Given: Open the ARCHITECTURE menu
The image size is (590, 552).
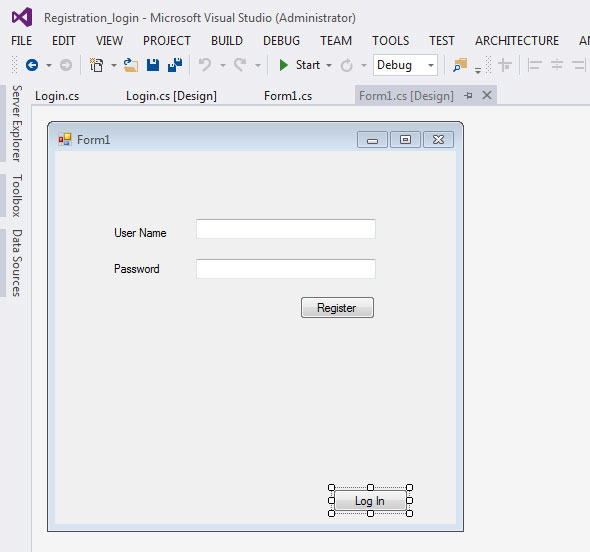Looking at the screenshot, I should click(x=517, y=41).
